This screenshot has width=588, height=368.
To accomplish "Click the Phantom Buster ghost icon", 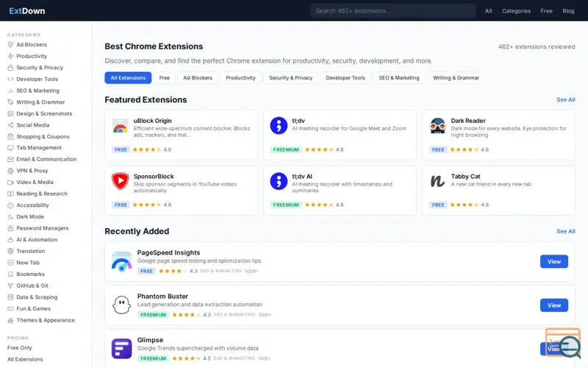I will [x=121, y=305].
